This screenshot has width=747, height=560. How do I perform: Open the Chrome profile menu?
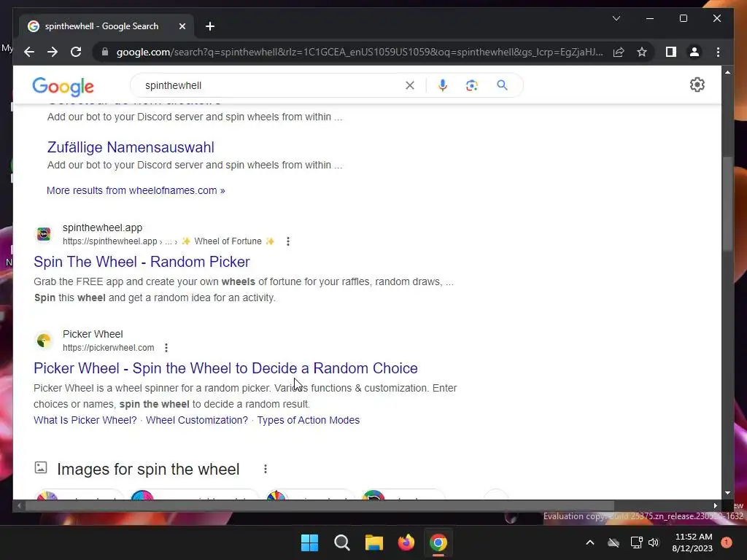[x=694, y=52]
